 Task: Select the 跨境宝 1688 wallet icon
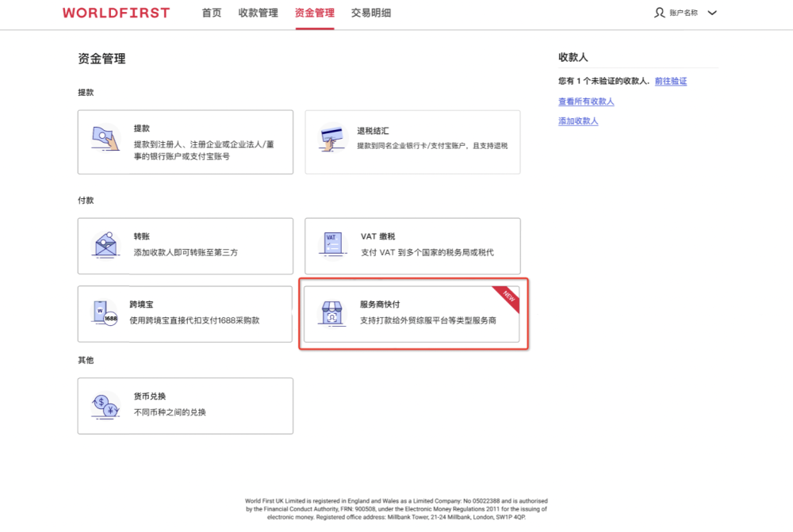coord(104,314)
